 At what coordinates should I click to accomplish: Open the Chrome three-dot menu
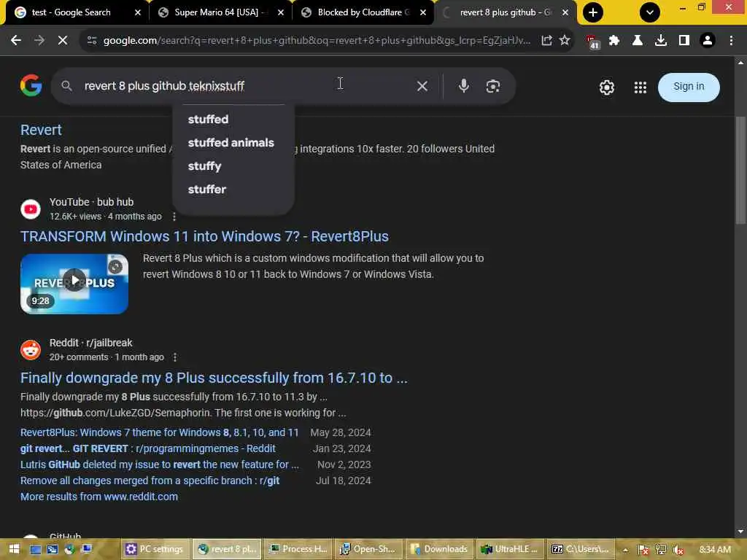731,41
